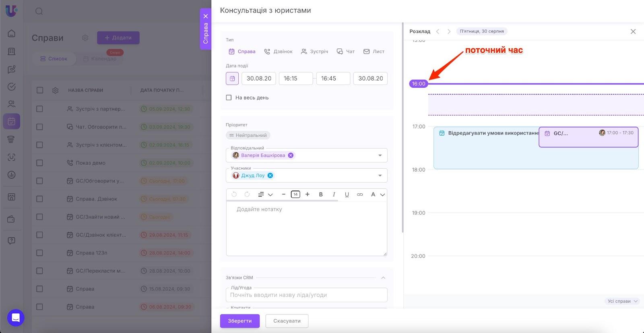Viewport: 644px width, 333px height.
Task: Switch to the Список view tab
Action: (54, 59)
